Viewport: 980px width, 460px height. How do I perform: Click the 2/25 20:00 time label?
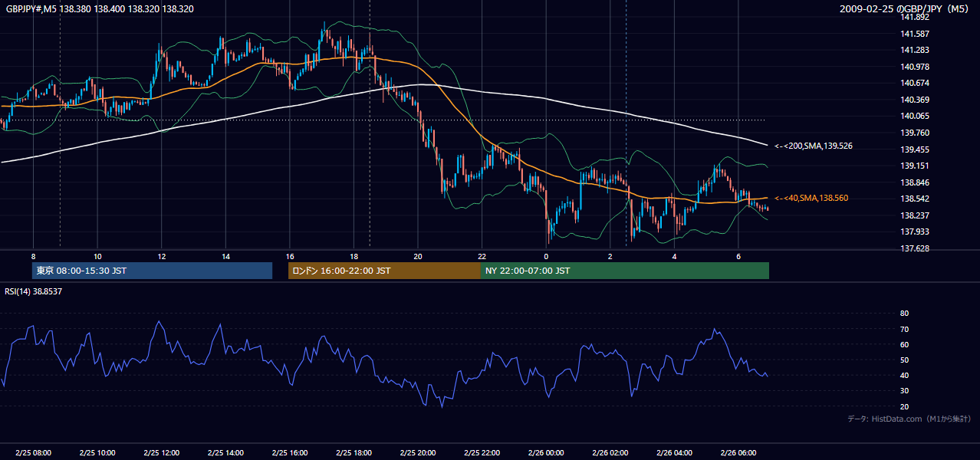pos(418,453)
